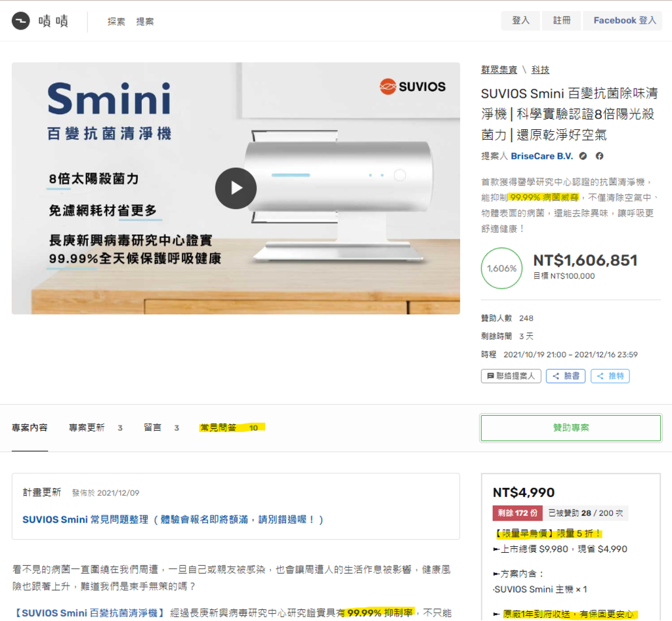This screenshot has width=672, height=621.
Task: Click the 1,606% funding progress circle
Action: pyautogui.click(x=501, y=268)
